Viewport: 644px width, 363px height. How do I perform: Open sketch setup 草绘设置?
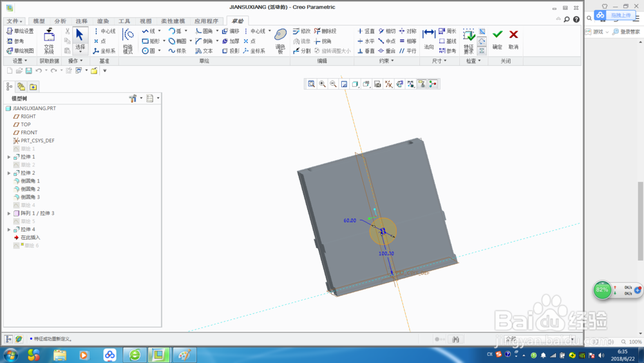[x=20, y=31]
